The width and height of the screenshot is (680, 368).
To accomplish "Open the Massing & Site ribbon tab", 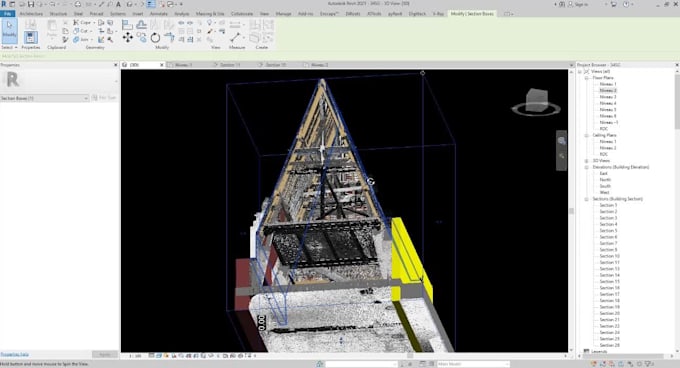I will (210, 14).
